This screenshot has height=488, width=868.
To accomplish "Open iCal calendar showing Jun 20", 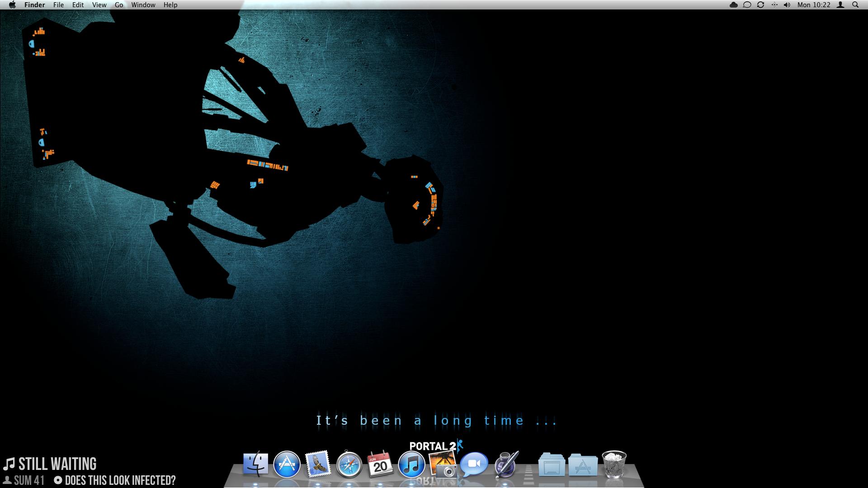I will pos(380,465).
